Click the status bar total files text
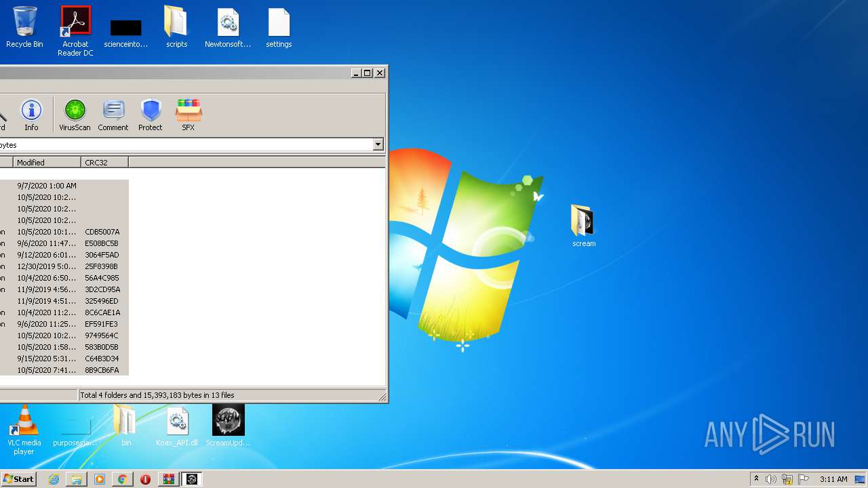Screen dimensions: 868x488 [x=157, y=395]
